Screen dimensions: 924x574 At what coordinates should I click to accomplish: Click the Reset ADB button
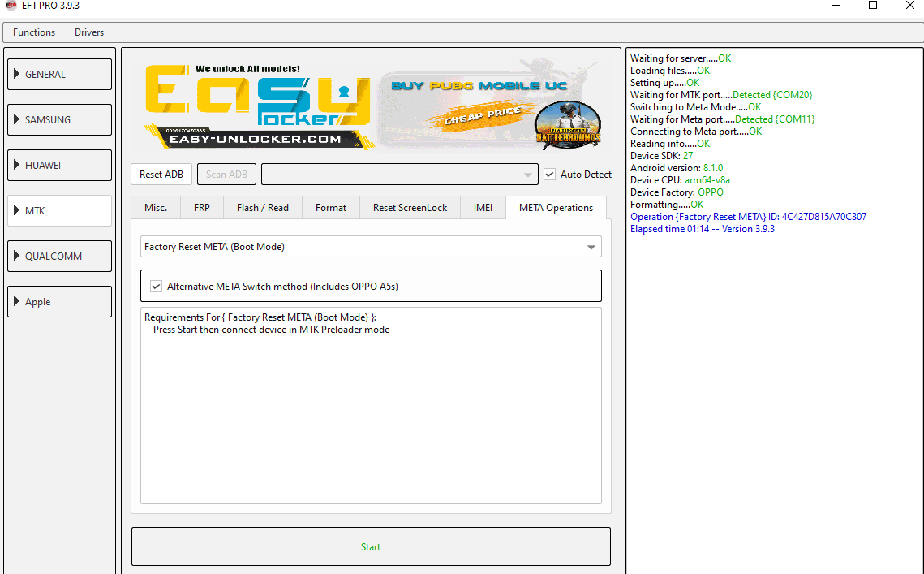tap(161, 174)
